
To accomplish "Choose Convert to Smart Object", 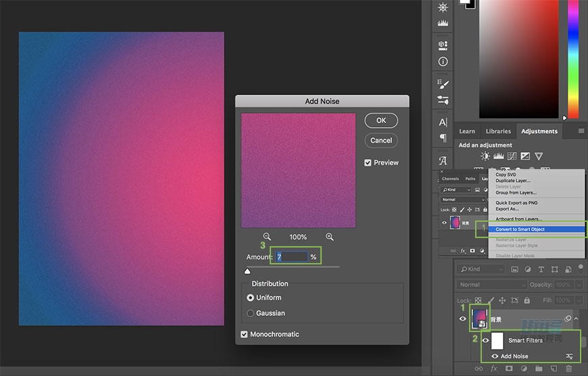I will (520, 229).
